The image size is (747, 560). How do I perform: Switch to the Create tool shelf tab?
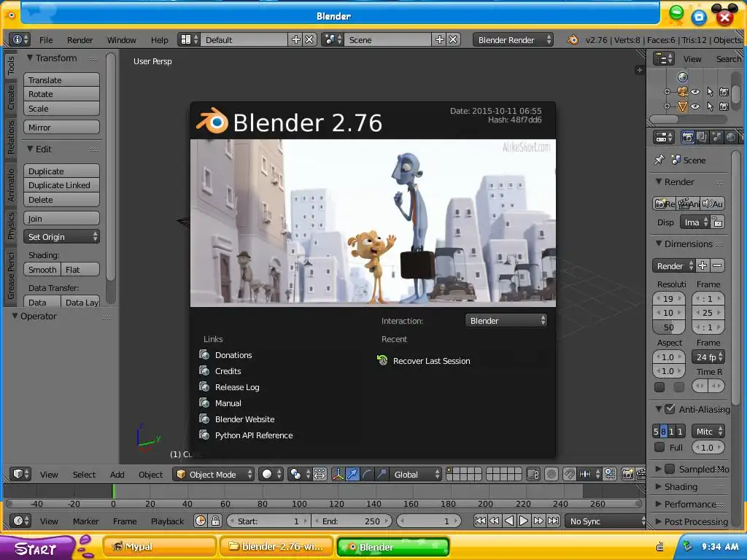(10, 98)
